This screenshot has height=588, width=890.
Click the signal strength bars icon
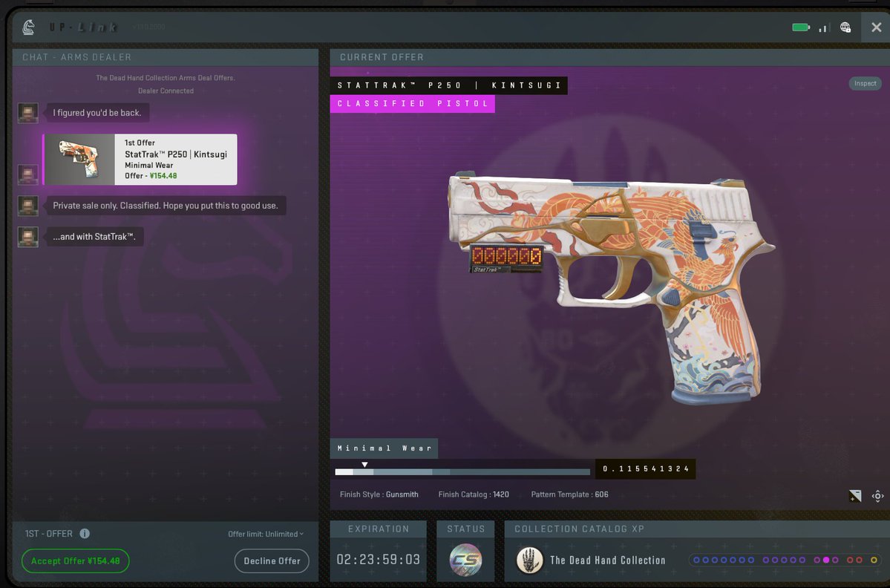(824, 27)
